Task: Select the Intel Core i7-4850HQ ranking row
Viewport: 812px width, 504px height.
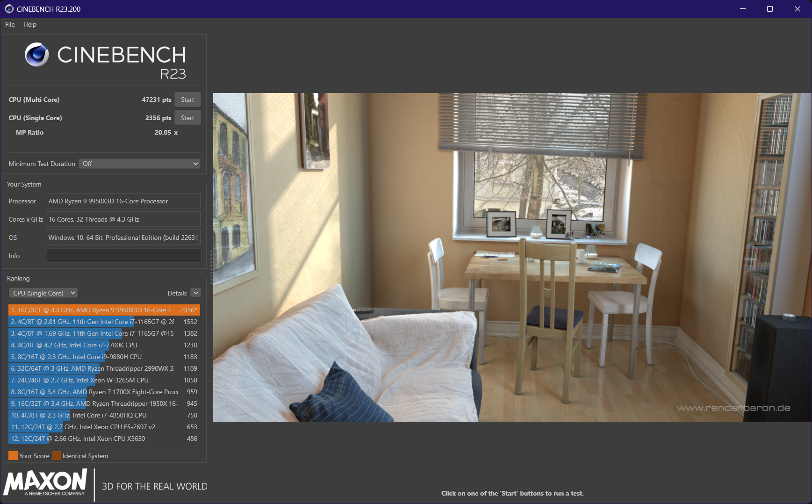Action: pyautogui.click(x=104, y=415)
